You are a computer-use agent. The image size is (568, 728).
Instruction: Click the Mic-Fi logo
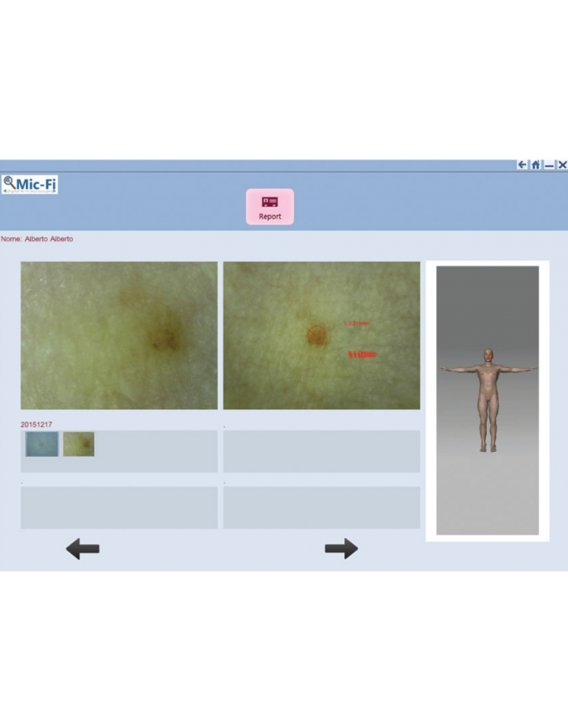30,185
